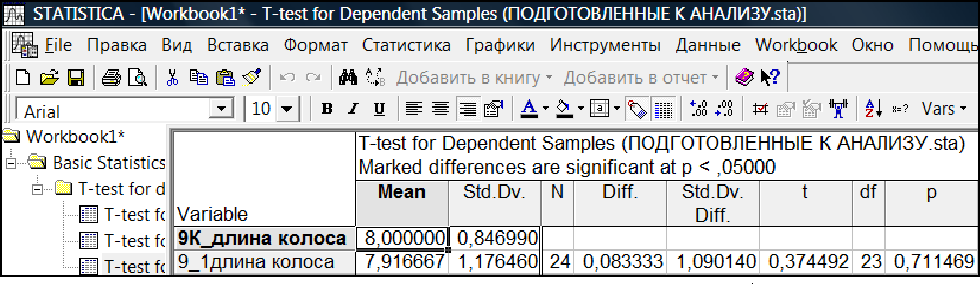Apply font color with A button

pos(529,109)
